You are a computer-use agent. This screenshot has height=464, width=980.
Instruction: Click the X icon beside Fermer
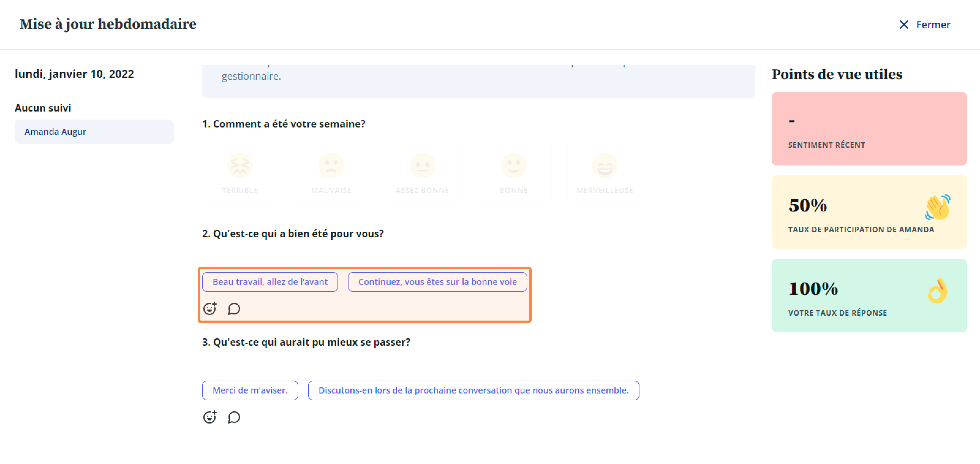point(903,25)
